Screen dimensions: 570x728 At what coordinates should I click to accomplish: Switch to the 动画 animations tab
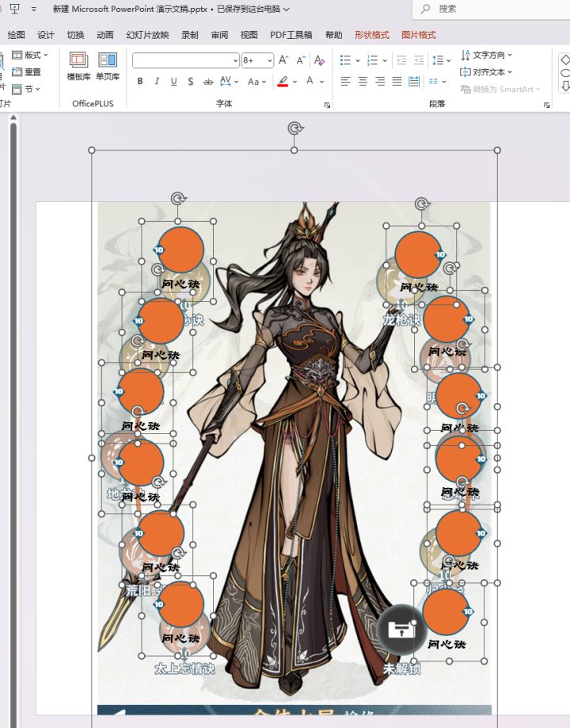pos(105,35)
